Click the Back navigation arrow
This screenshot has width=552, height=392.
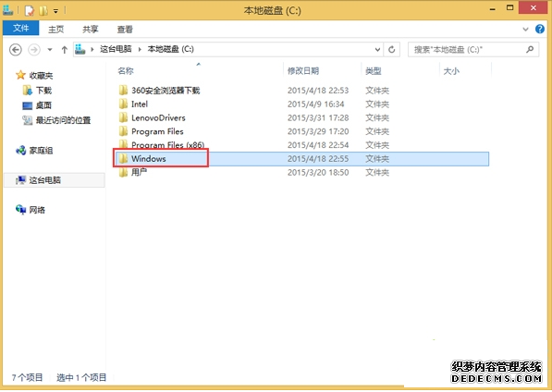(x=15, y=50)
